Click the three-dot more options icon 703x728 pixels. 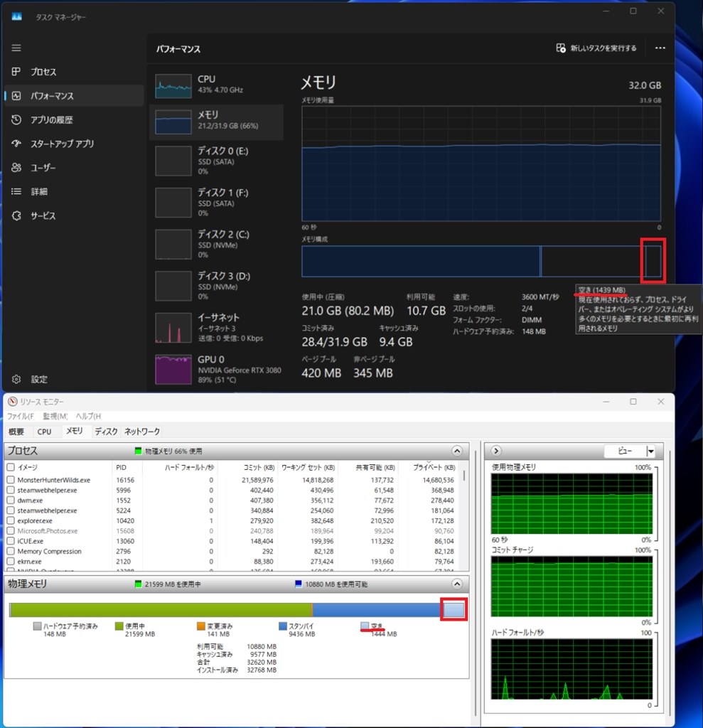pos(660,48)
